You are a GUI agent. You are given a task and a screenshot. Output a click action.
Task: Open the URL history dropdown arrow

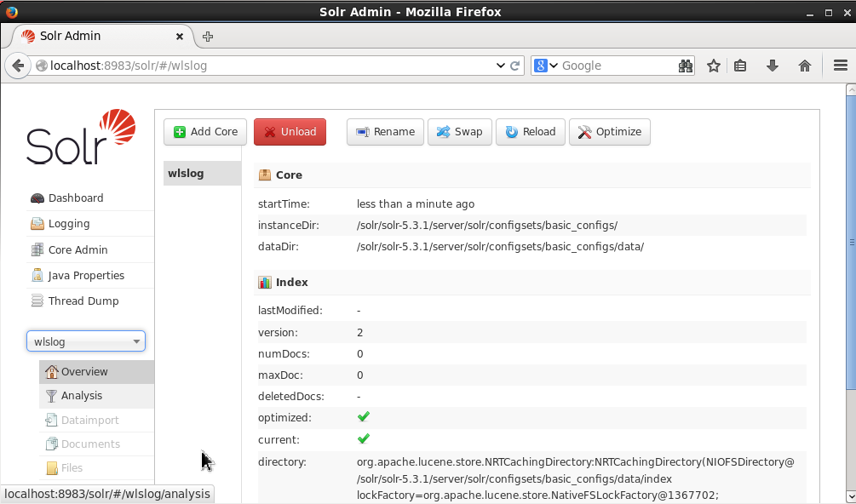pos(500,66)
